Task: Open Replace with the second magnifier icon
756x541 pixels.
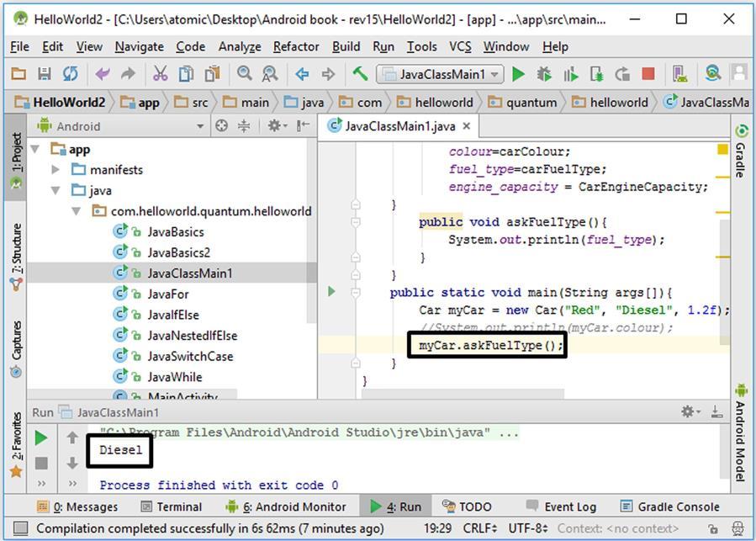Action: click(x=270, y=74)
